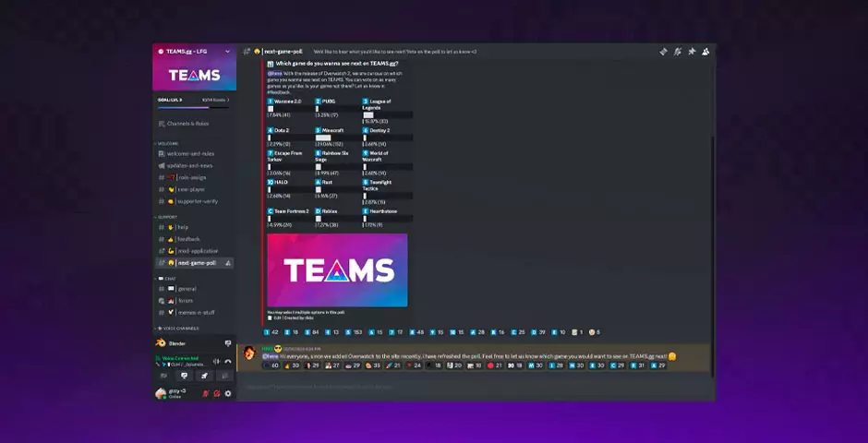Open TEAMS.gg server name dropdown

tap(190, 51)
